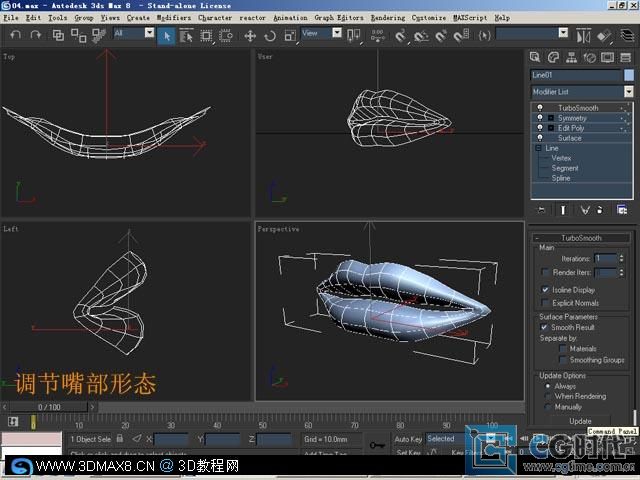Click the Line01 object color swatch

click(x=629, y=75)
